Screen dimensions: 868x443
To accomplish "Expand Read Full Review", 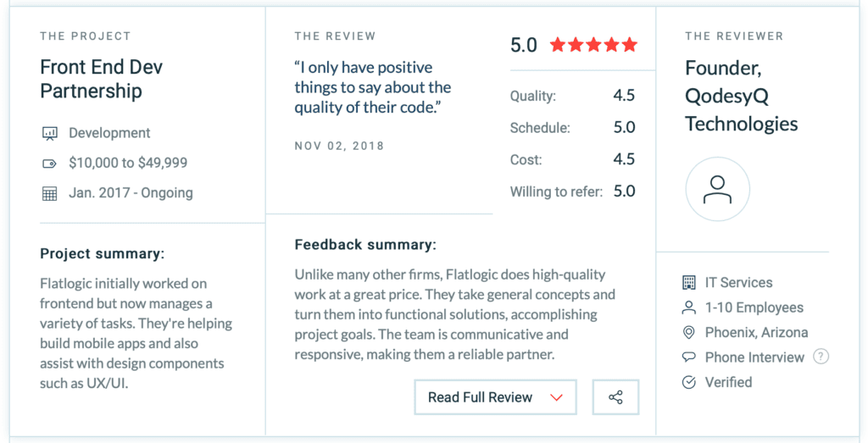I will 495,397.
